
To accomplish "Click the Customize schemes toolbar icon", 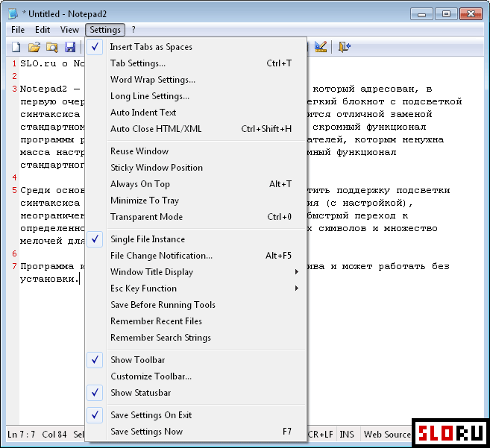I will pos(321,47).
